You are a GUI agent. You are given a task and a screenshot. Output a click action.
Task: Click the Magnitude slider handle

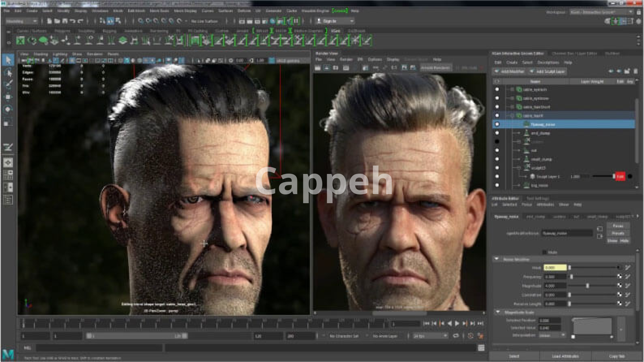point(587,286)
